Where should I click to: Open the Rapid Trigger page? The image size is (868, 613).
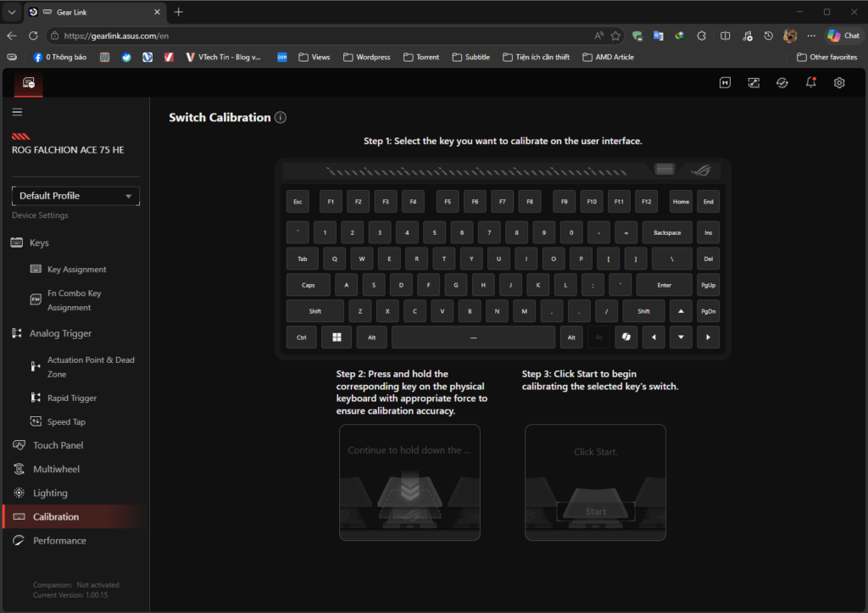click(71, 398)
